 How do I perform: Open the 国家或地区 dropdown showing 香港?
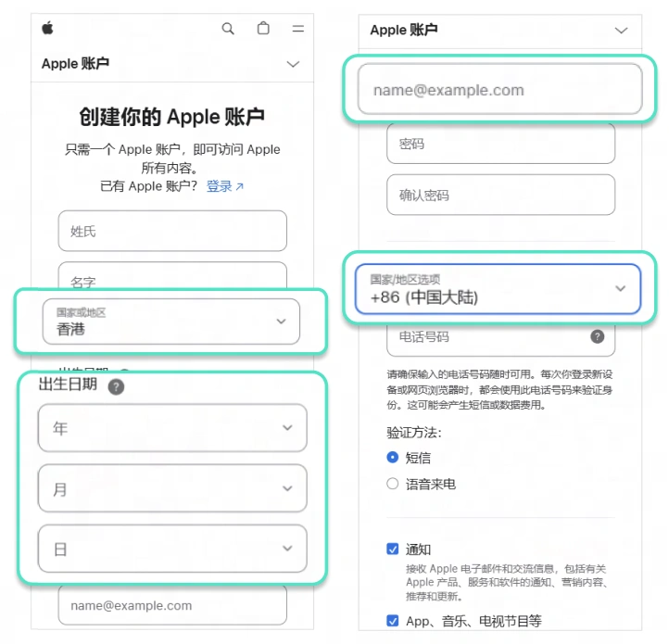[171, 322]
